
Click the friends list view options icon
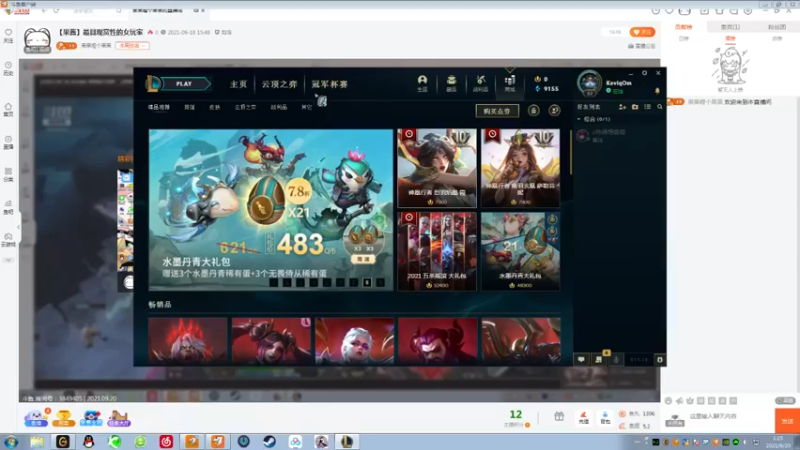point(647,107)
